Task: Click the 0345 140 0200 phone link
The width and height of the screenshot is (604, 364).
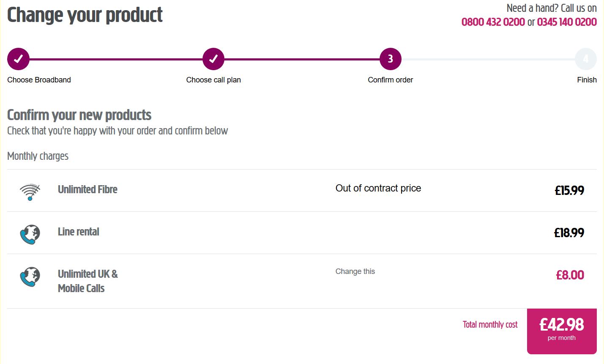Action: pos(567,22)
